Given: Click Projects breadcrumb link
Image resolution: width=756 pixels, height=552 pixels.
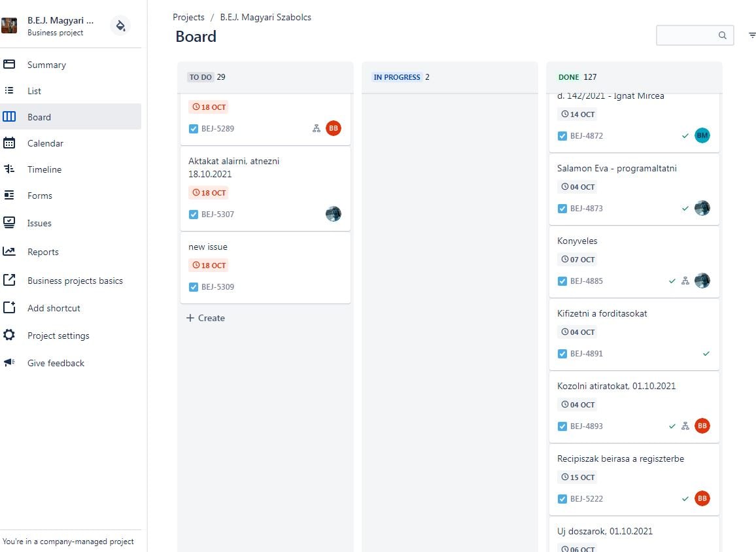Looking at the screenshot, I should coord(188,18).
